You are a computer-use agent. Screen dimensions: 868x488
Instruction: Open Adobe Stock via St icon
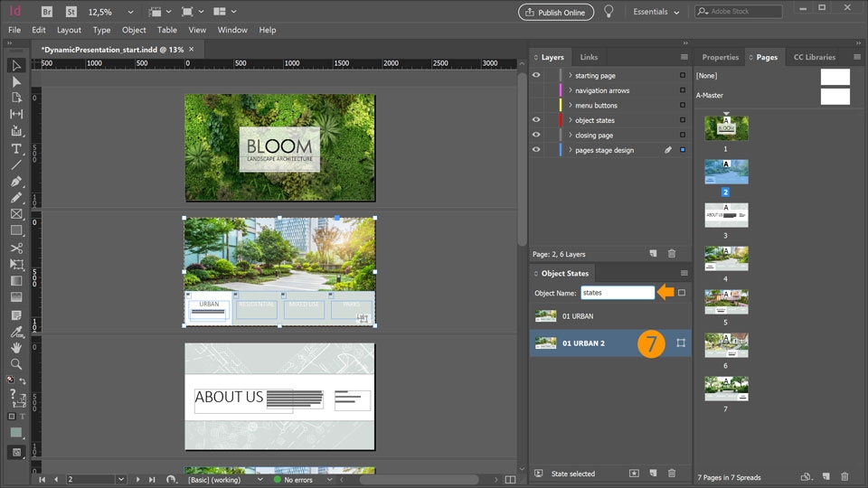pyautogui.click(x=71, y=12)
